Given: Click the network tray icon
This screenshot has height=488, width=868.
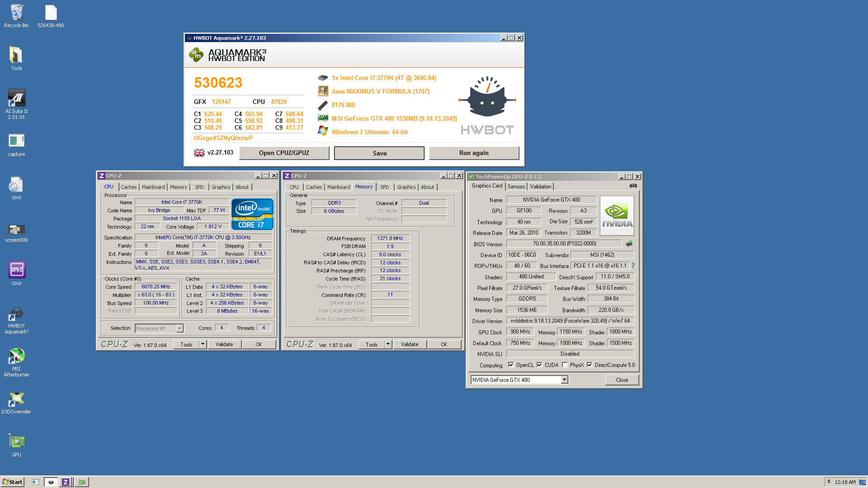Looking at the screenshot, I should coord(862,482).
